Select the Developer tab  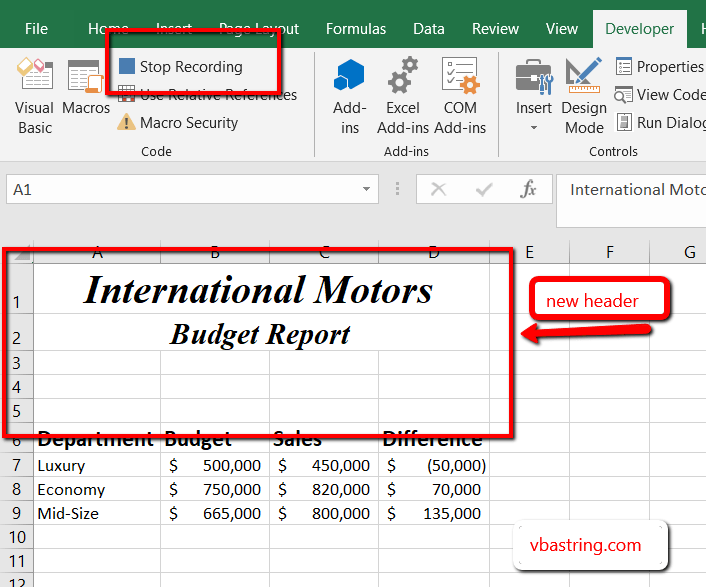coord(639,29)
